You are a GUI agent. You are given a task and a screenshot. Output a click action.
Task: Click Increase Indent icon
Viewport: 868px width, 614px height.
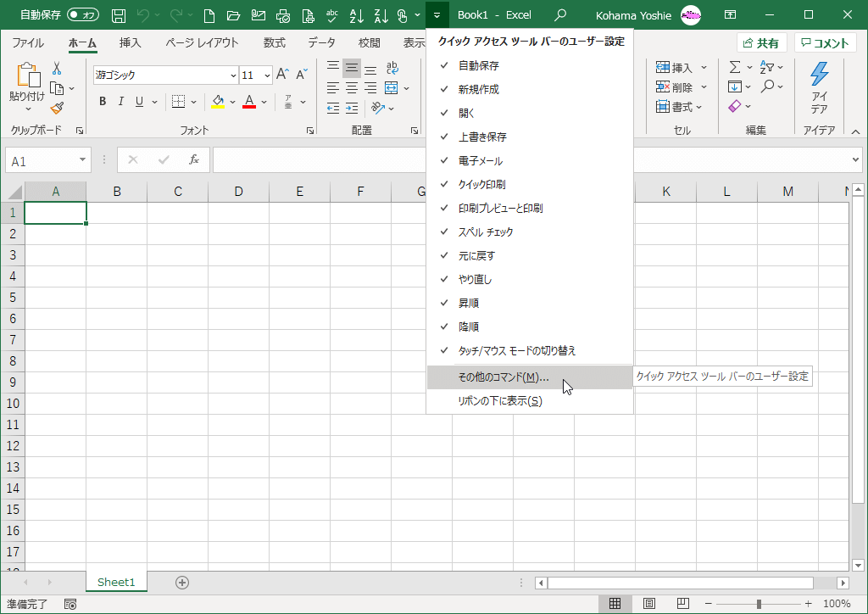pos(352,108)
